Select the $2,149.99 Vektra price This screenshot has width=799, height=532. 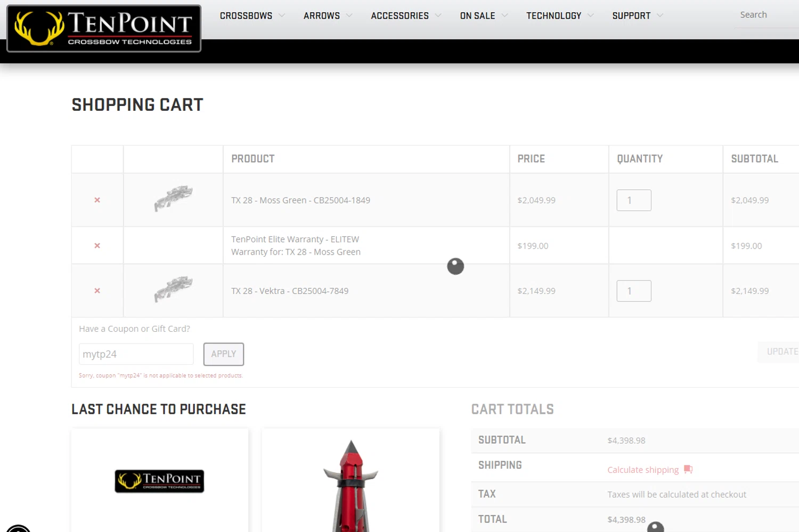click(x=536, y=291)
